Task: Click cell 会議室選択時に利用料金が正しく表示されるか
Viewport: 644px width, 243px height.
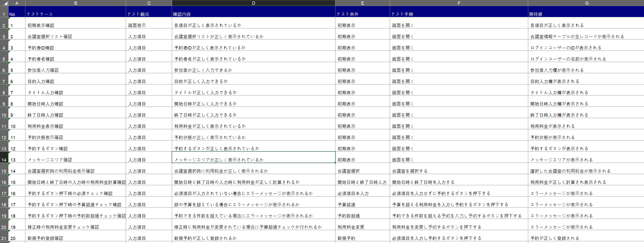Action: point(254,169)
